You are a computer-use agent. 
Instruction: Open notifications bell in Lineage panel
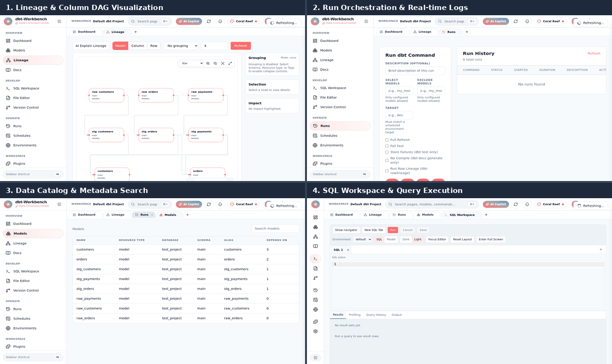pos(220,21)
